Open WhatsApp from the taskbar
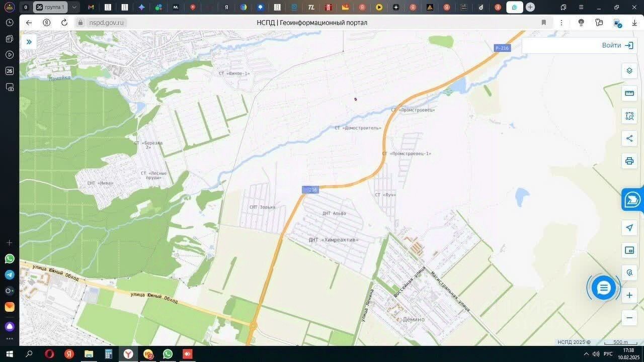644x362 pixels. click(168, 354)
